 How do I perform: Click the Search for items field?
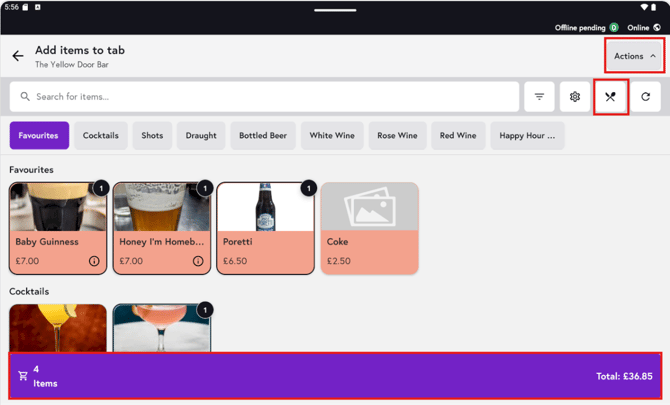click(265, 97)
